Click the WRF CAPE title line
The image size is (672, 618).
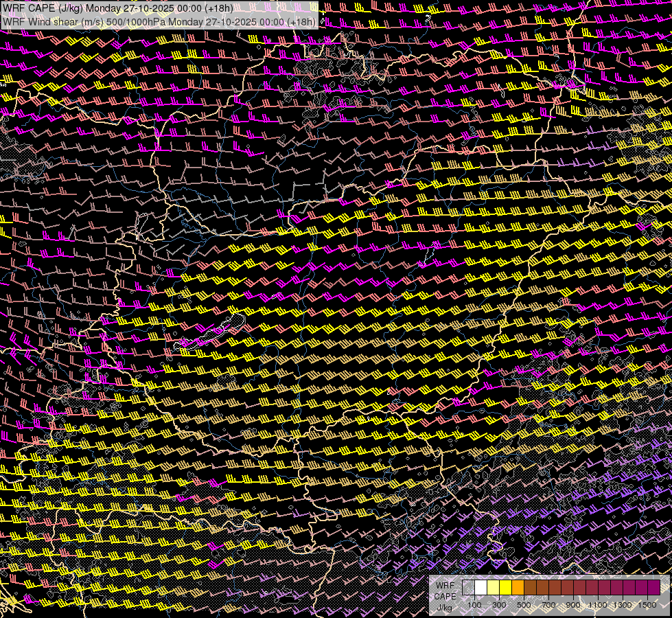point(117,8)
